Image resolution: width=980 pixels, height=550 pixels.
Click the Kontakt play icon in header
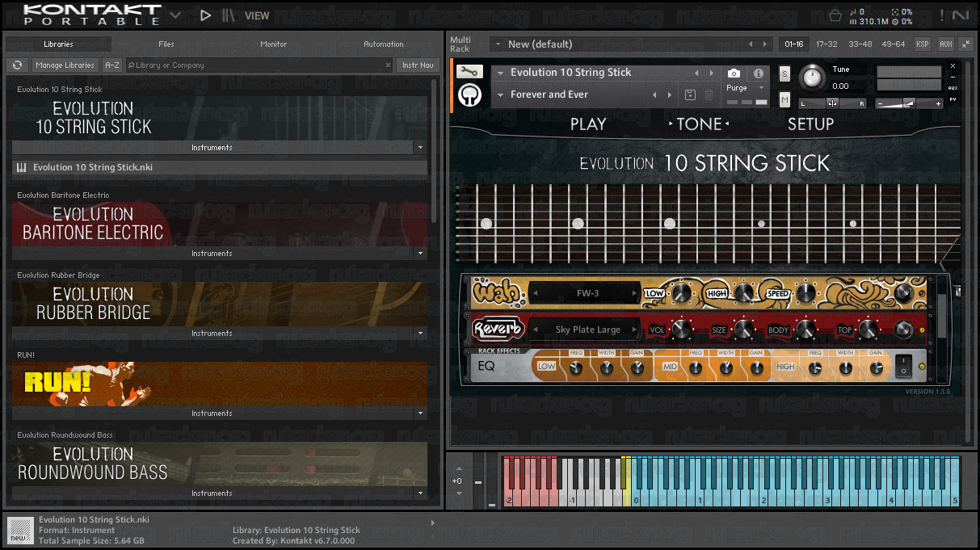coord(205,15)
